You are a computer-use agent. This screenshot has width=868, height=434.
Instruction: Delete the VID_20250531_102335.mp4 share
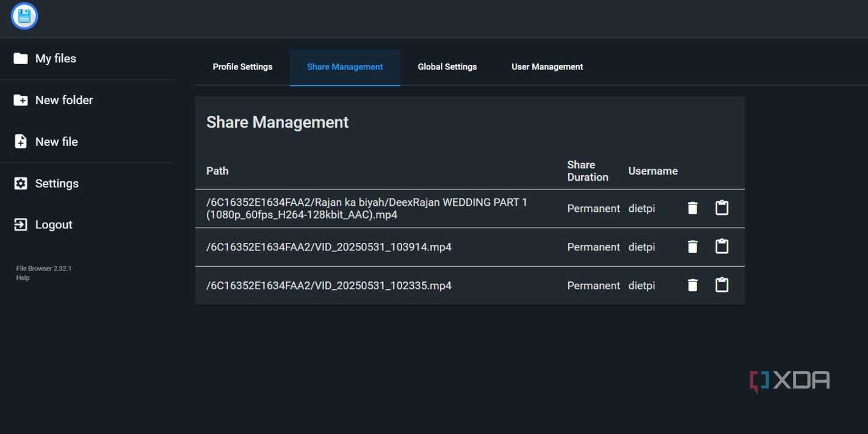tap(692, 285)
